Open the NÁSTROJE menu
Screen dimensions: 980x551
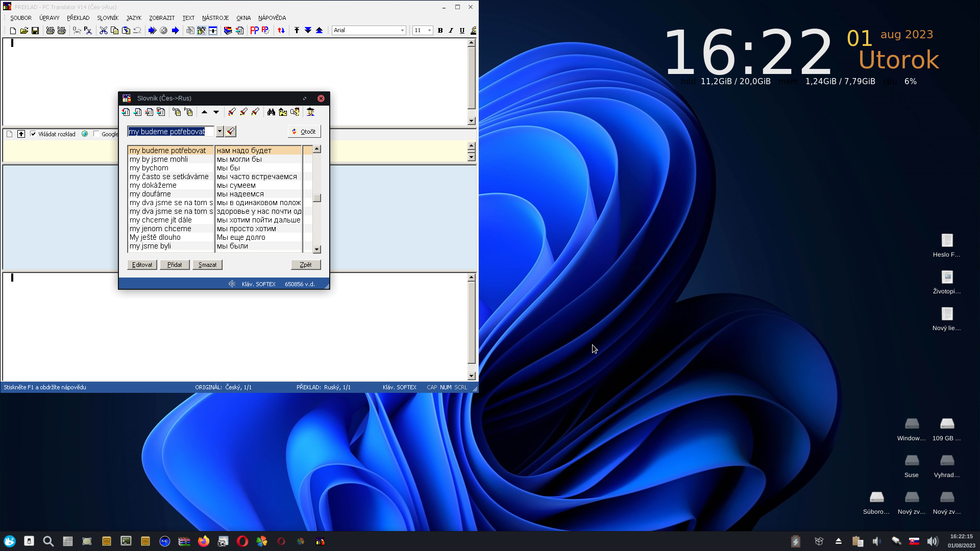(x=215, y=18)
